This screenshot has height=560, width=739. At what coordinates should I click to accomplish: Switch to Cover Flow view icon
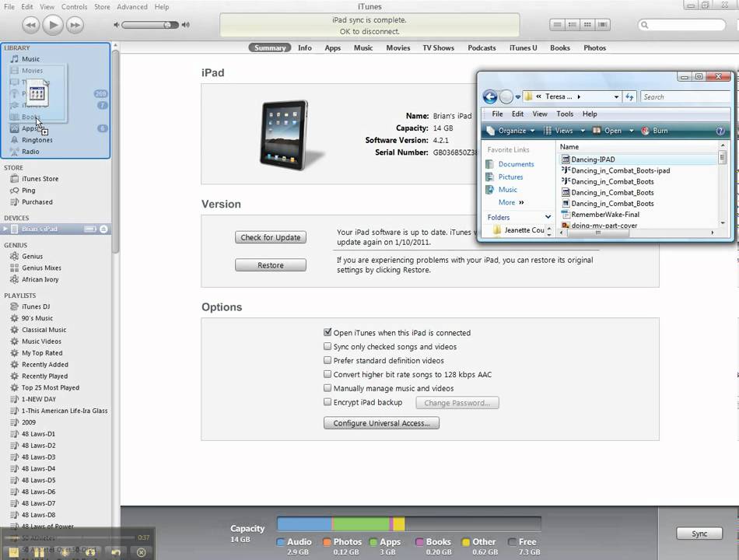point(602,25)
